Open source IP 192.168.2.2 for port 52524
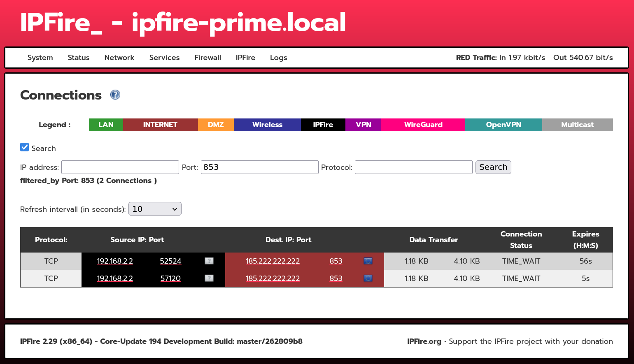Viewport: 634px width, 364px height. (115, 261)
